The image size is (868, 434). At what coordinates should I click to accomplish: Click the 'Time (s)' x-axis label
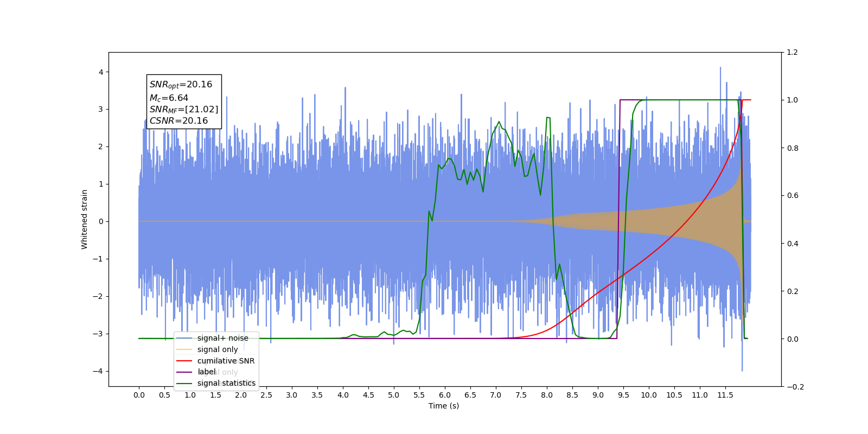pyautogui.click(x=444, y=406)
